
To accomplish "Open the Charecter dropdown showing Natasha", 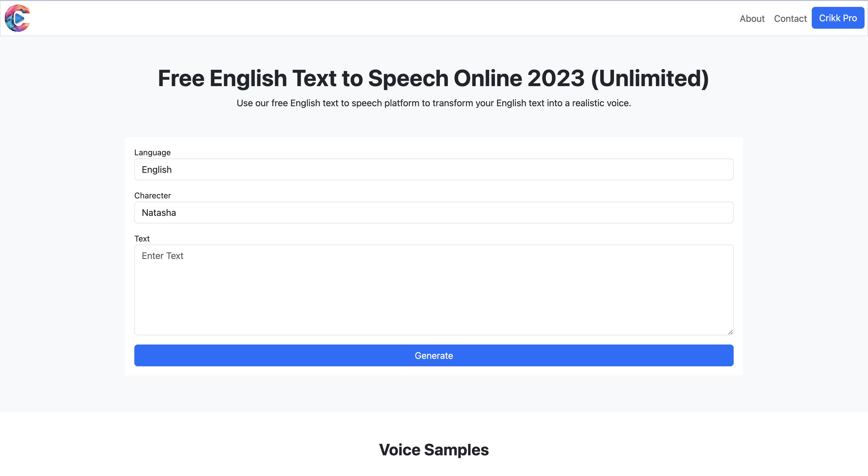I will [434, 213].
